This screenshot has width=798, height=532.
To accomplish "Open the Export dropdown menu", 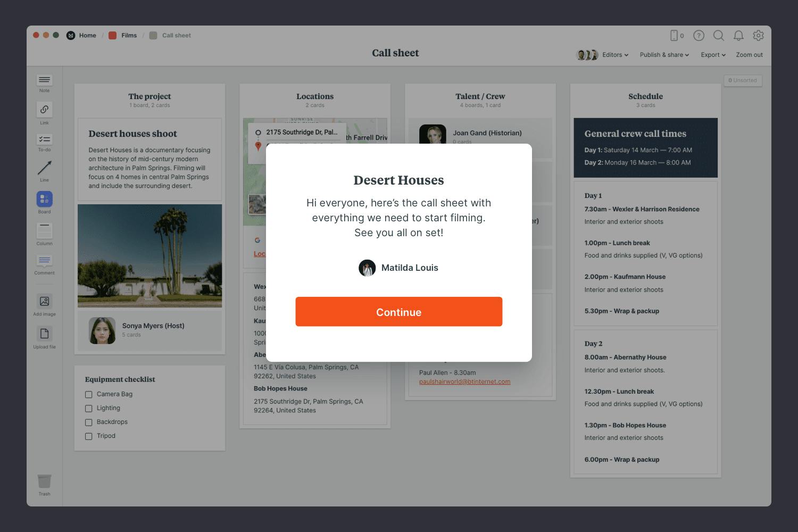I will (x=713, y=55).
